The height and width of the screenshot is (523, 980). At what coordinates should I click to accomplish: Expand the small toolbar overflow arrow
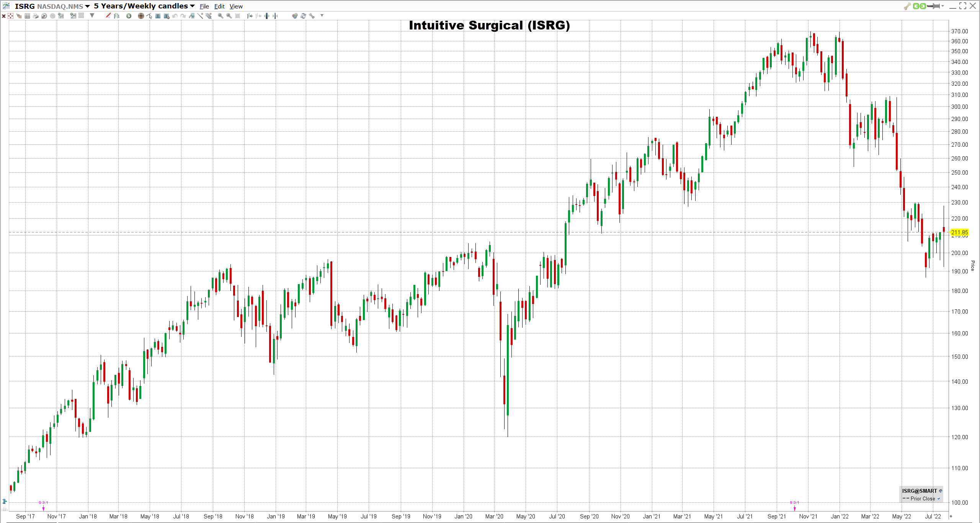tap(322, 15)
